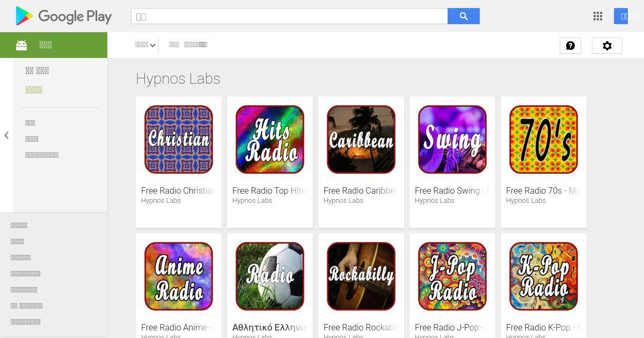Open the Hits Radio app icon

pyautogui.click(x=270, y=139)
